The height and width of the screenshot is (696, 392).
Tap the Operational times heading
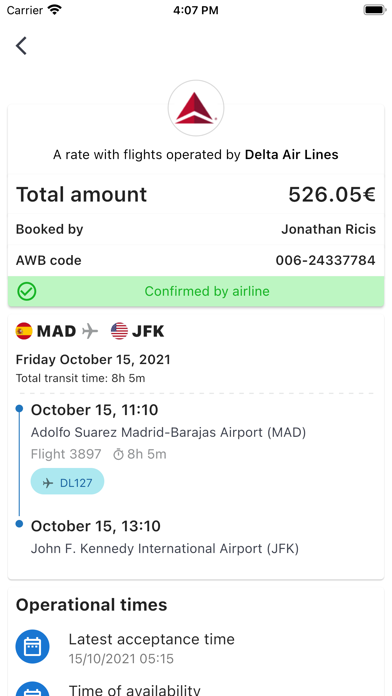pyautogui.click(x=91, y=605)
